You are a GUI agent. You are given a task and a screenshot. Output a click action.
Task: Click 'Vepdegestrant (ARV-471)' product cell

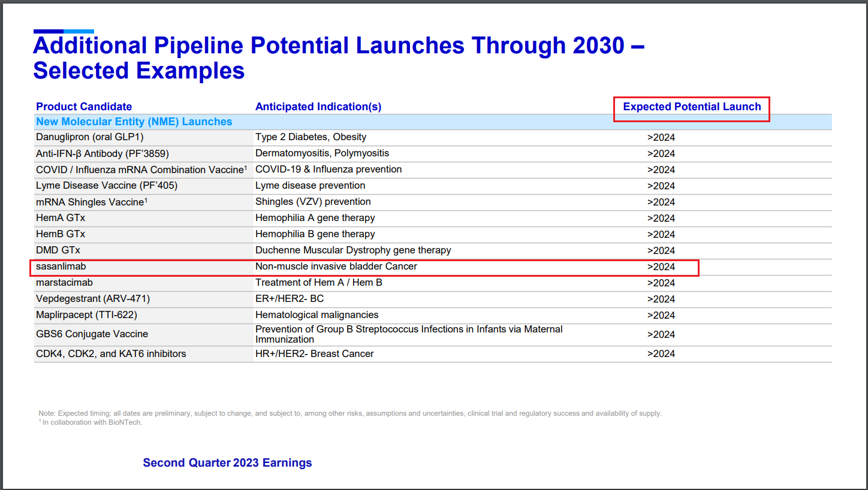[x=93, y=299]
